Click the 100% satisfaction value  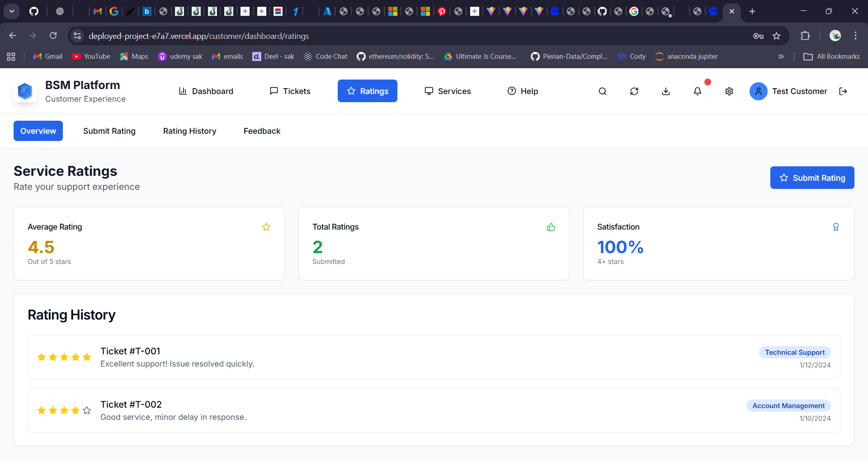pyautogui.click(x=620, y=247)
